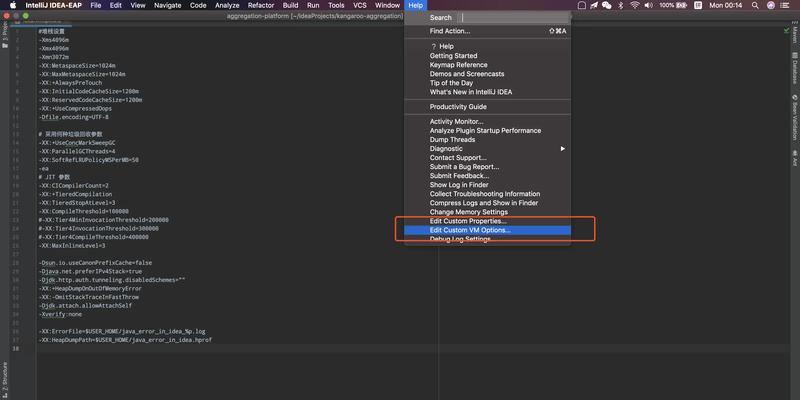Select Compress Logs and Show in Finder
The height and width of the screenshot is (400, 800).
pyautogui.click(x=487, y=203)
